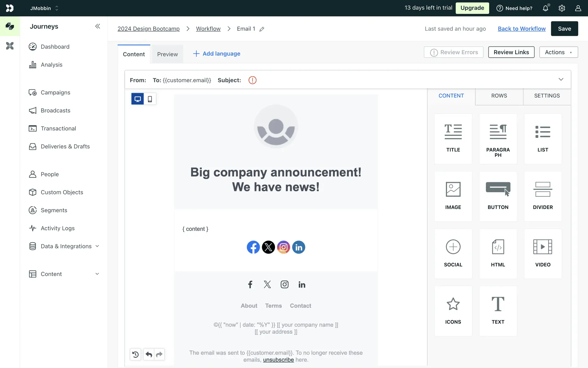This screenshot has width=588, height=368.
Task: Click Back to Workflow link
Action: point(522,29)
